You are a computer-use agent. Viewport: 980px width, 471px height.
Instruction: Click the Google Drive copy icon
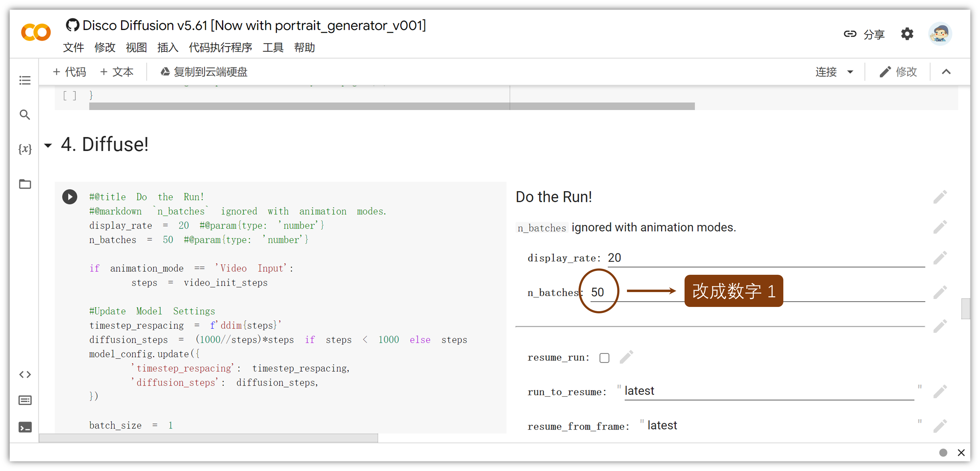pos(165,72)
